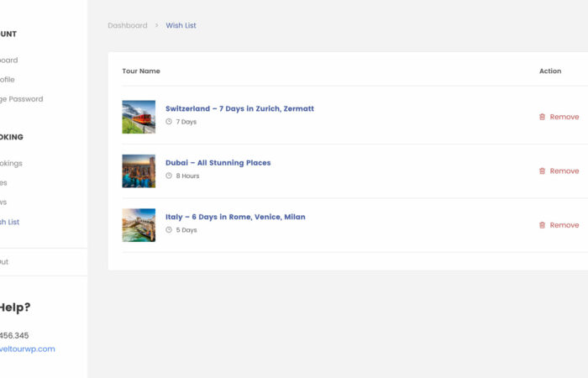Click the breadcrumb chevron separator after Dashboard
Viewport: 588px width, 378px height.
pyautogui.click(x=156, y=26)
